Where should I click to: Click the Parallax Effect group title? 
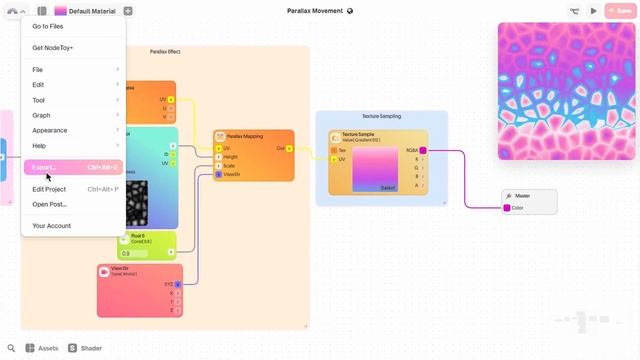(x=165, y=52)
